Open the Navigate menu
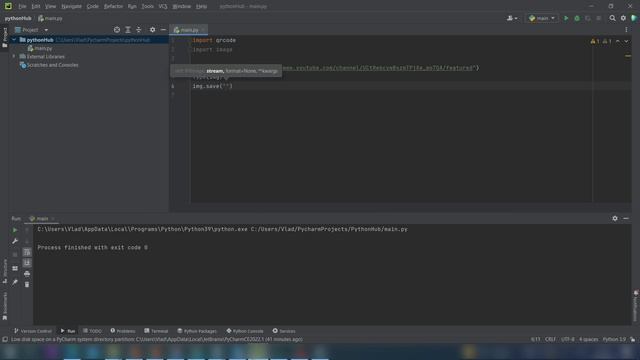The height and width of the screenshot is (360, 640). [x=71, y=7]
